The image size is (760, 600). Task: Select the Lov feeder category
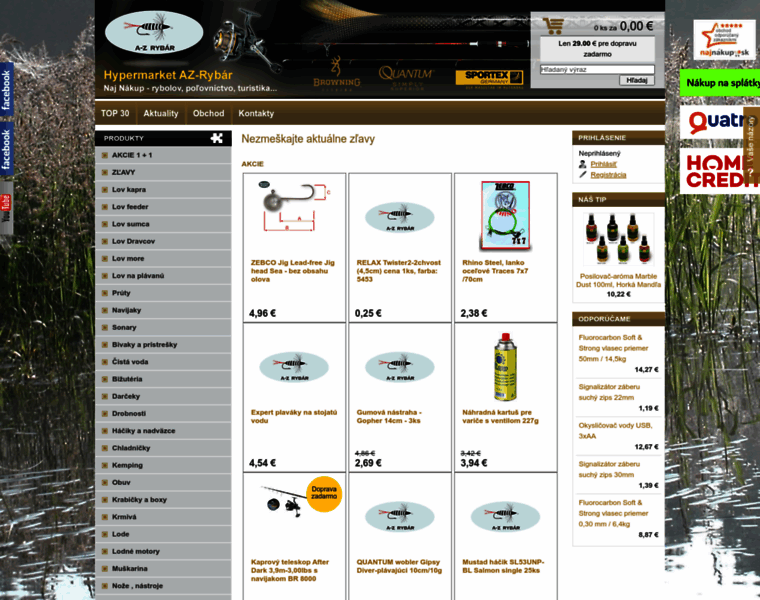coord(163,206)
